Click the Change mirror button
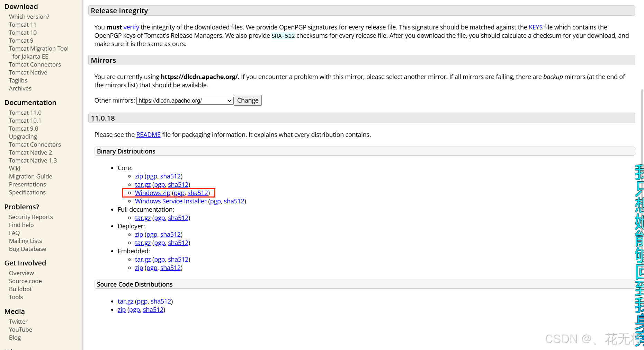The height and width of the screenshot is (350, 644). tap(248, 100)
